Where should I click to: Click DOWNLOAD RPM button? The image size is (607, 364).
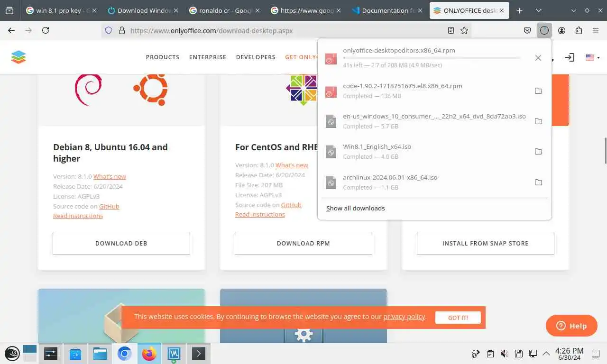pyautogui.click(x=303, y=243)
